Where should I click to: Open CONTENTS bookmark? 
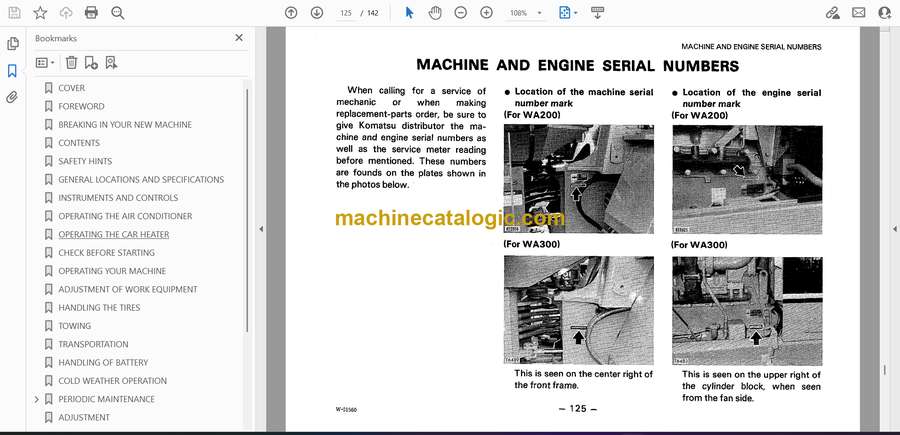pos(79,143)
